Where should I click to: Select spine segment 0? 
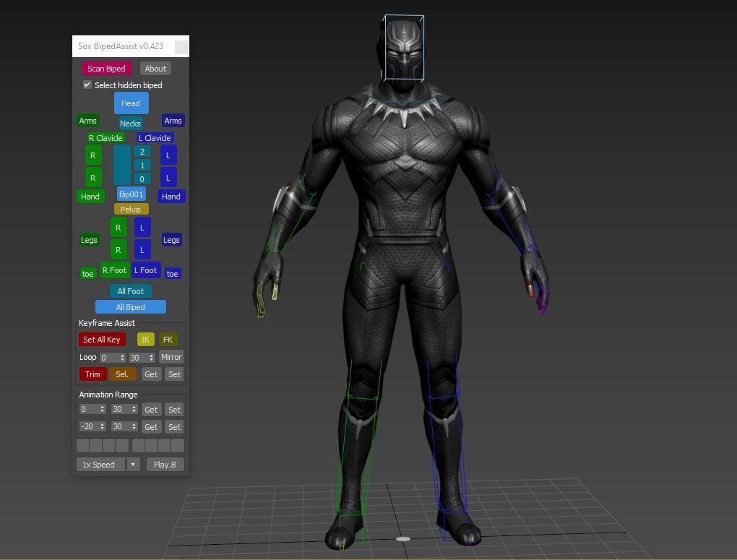(142, 178)
